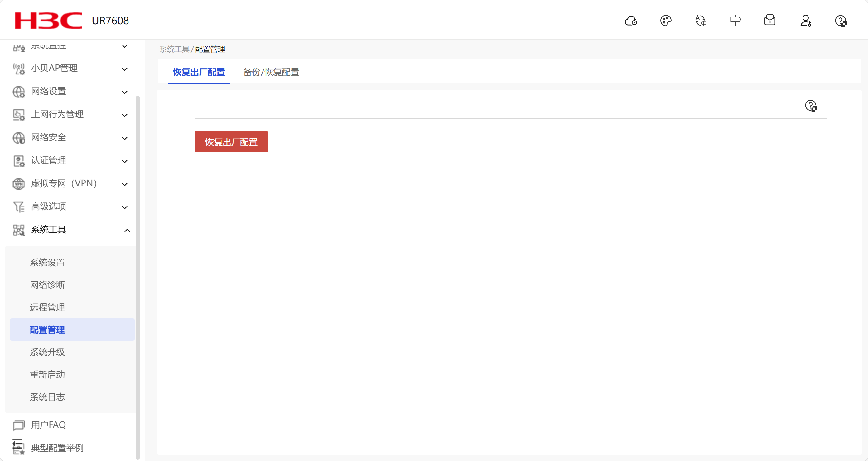This screenshot has height=461, width=868.
Task: Click the help icon in the config panel
Action: pos(811,106)
